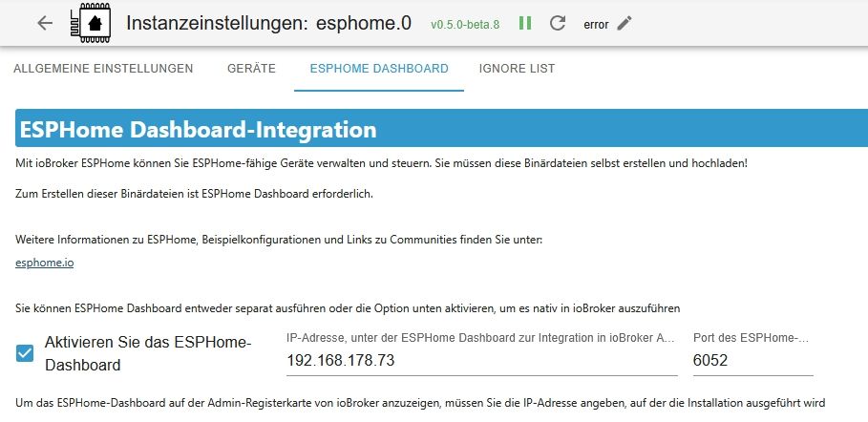Image resolution: width=868 pixels, height=422 pixels.
Task: Click the IP-Adresse field label text
Action: [x=481, y=337]
